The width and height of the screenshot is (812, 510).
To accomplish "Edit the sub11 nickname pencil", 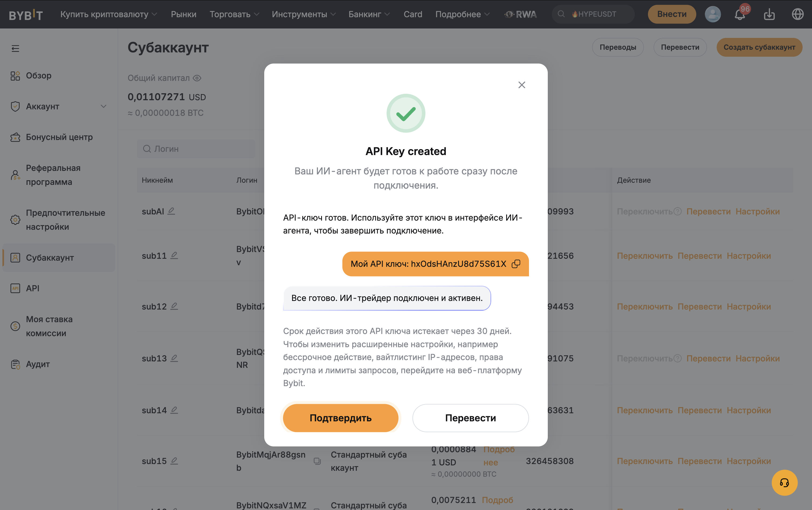I will [174, 255].
